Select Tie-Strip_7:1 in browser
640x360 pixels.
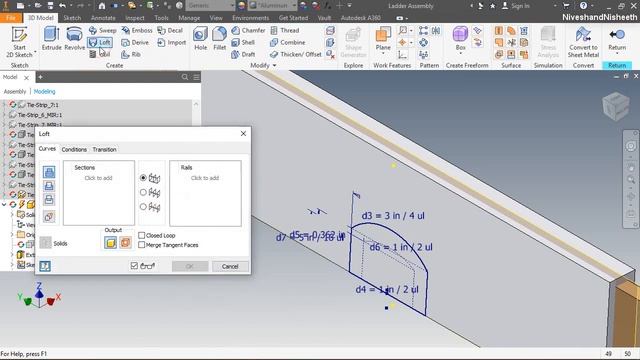42,105
